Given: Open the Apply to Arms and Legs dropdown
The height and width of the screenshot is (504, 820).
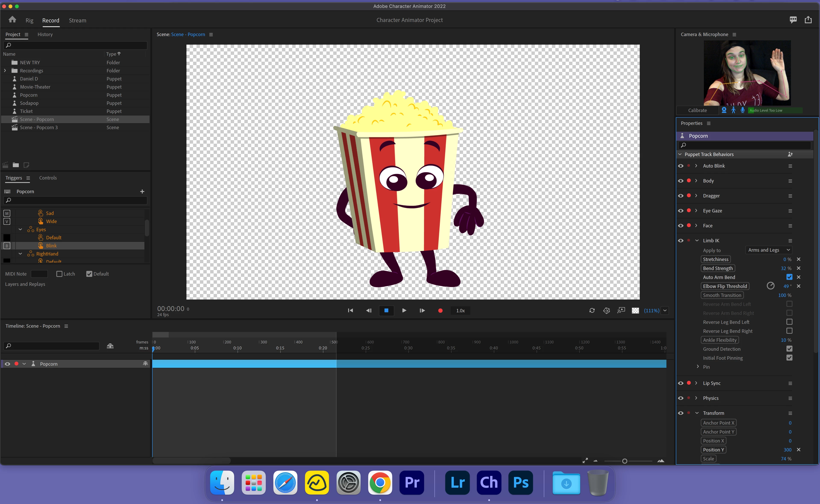Looking at the screenshot, I should 768,250.
